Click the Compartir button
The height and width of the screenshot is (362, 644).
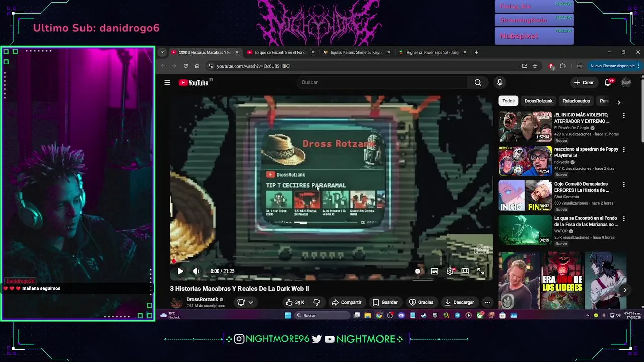click(x=346, y=302)
